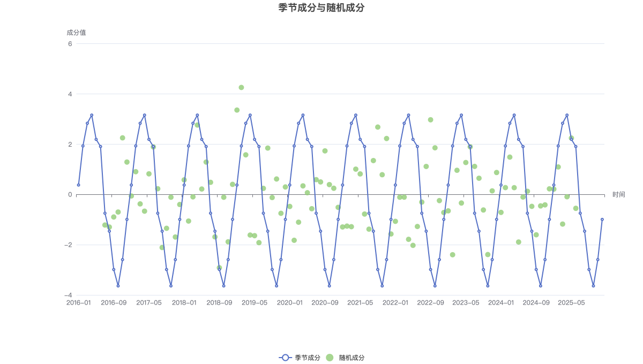Click the x-axis tick 2020-01
Viewport: 643px width, 364px height.
pos(289,302)
